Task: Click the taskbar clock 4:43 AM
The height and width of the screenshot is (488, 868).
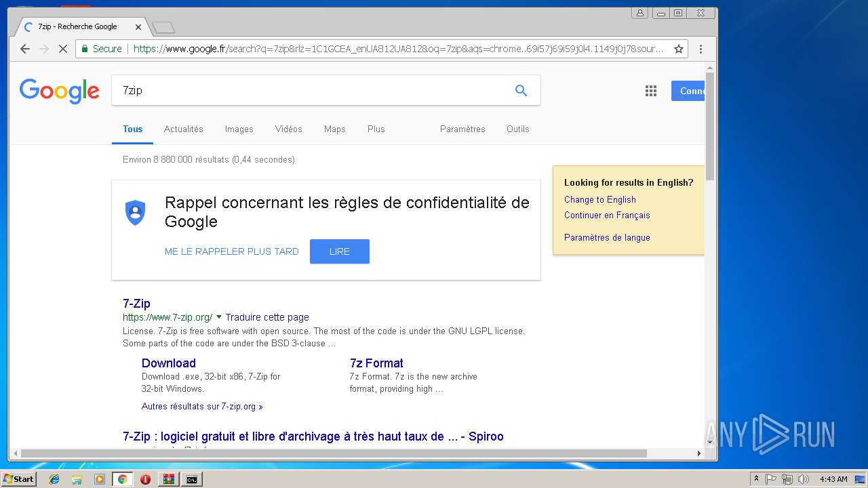Action: [x=833, y=479]
